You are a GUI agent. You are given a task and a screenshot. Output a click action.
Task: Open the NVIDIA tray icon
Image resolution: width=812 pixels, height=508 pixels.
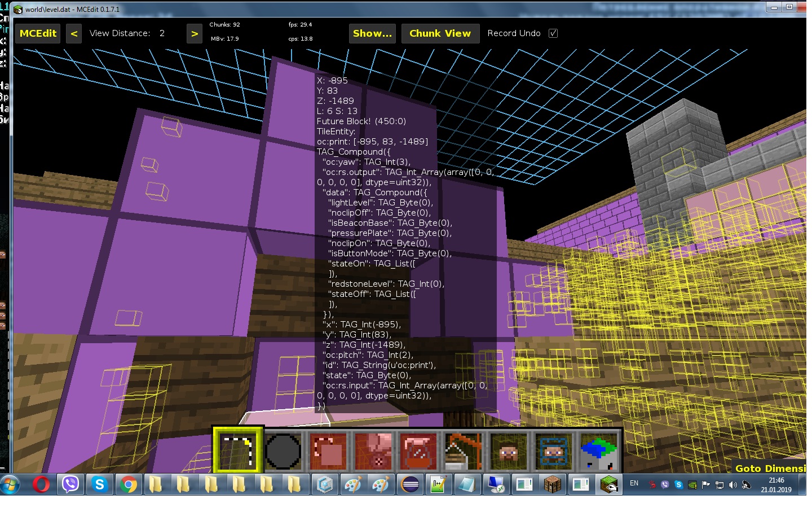(692, 484)
